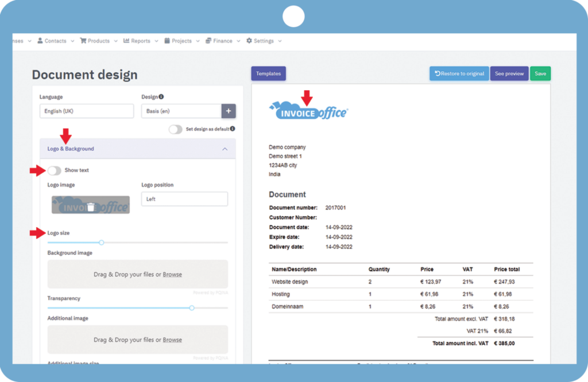Screen dimensions: 588x382
Task: Open the Logo position dropdown
Action: [184, 199]
